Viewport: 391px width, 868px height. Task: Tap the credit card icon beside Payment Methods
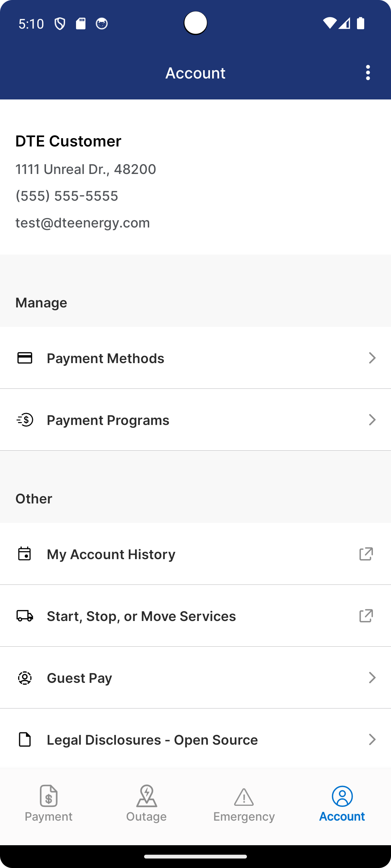click(25, 358)
